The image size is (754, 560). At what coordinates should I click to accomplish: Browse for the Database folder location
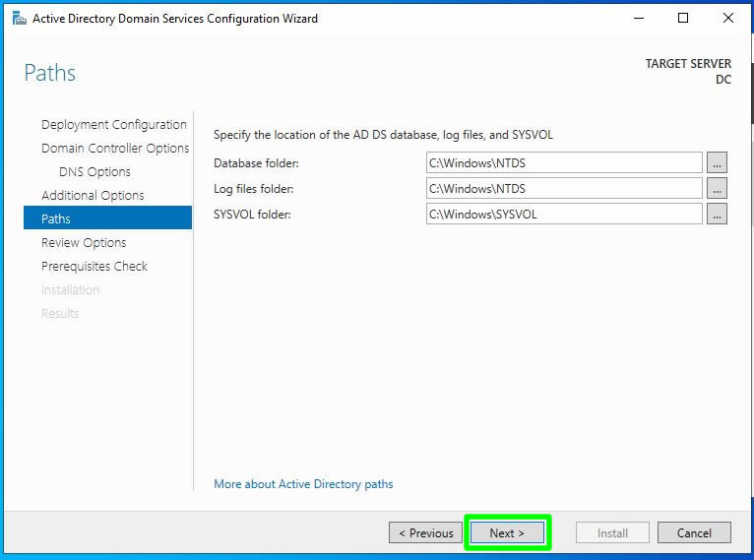click(x=717, y=162)
